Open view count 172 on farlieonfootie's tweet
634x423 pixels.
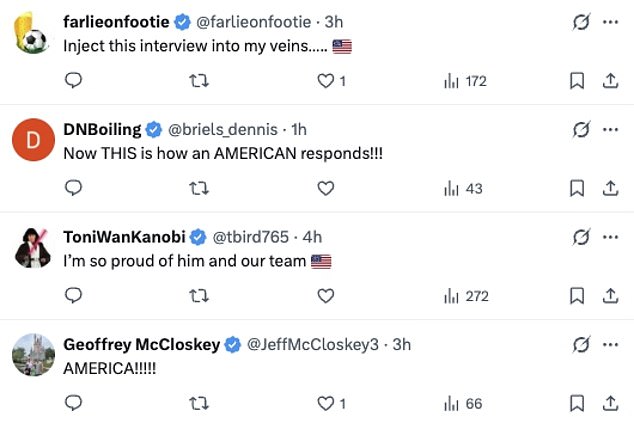465,81
